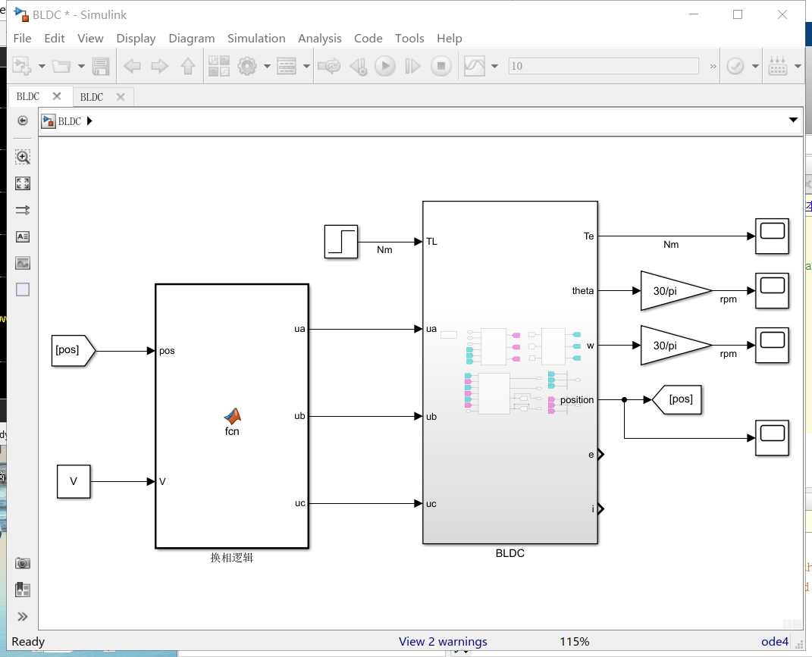Click the simulation stop time field
Screen dimensions: 812x657
[604, 66]
